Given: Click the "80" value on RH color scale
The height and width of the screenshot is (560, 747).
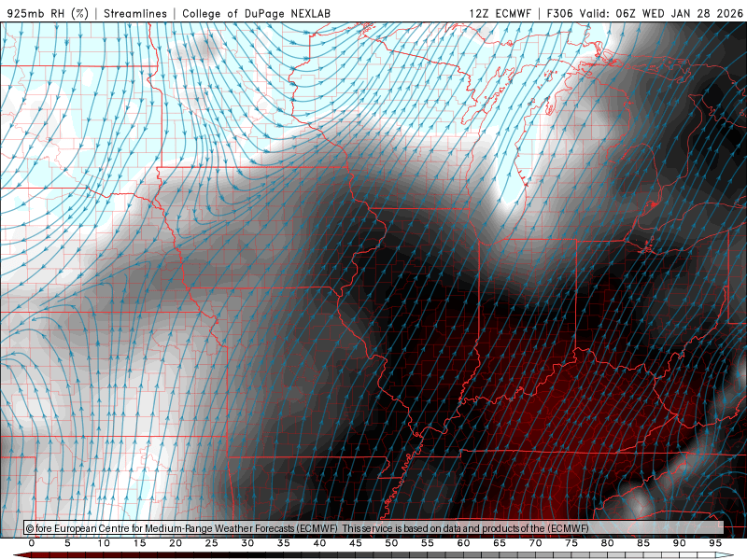Looking at the screenshot, I should (x=607, y=543).
